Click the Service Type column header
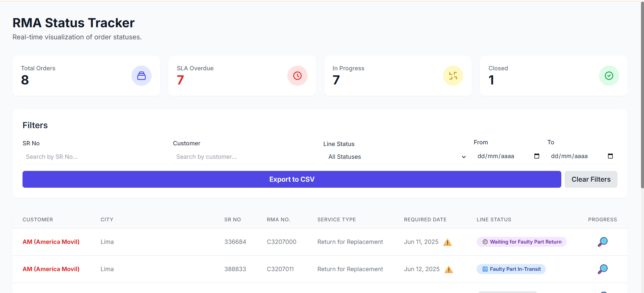Viewport: 644px width, 293px height. point(336,220)
